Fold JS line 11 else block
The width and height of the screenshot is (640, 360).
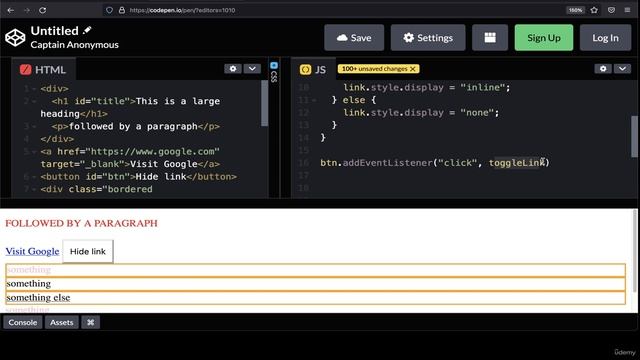pos(314,100)
